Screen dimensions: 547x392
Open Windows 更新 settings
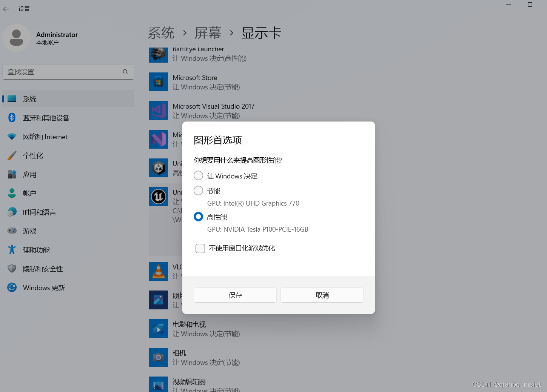[68, 287]
